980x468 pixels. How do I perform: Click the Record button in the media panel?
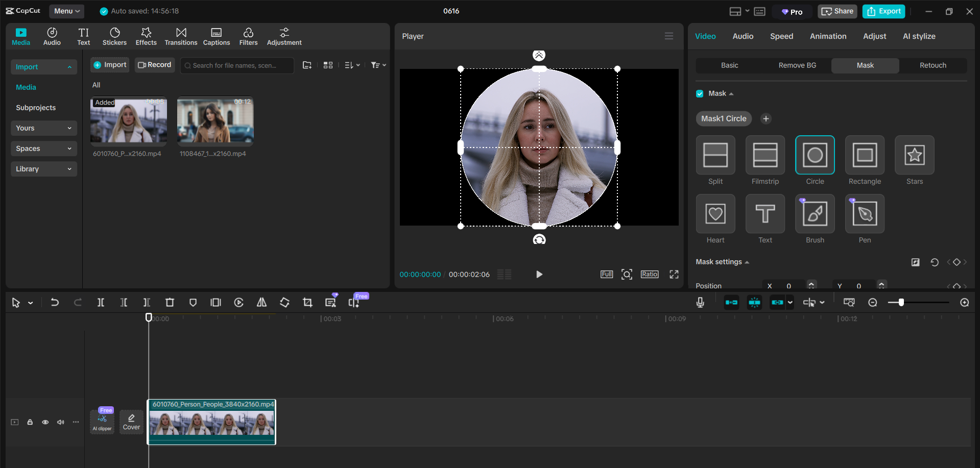154,65
